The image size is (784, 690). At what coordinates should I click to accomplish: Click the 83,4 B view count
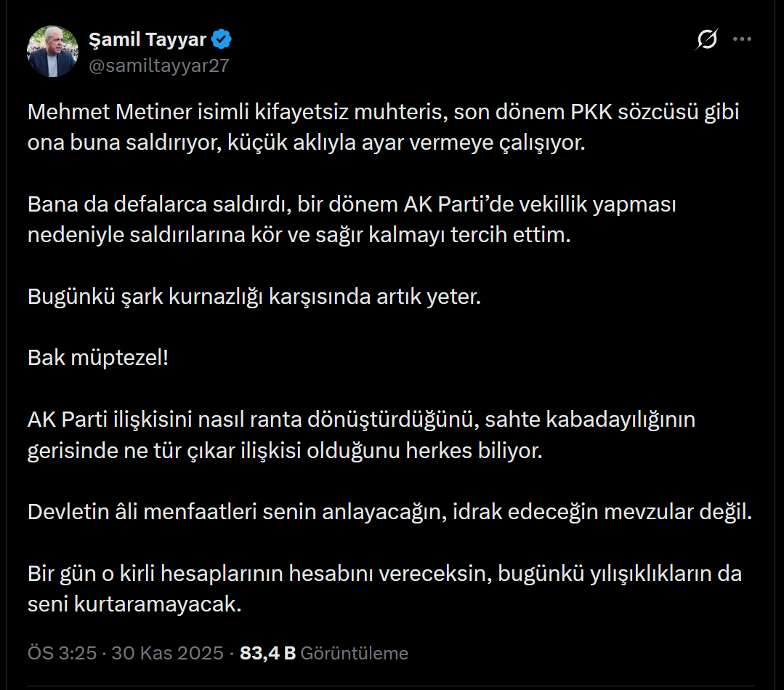pos(267,653)
